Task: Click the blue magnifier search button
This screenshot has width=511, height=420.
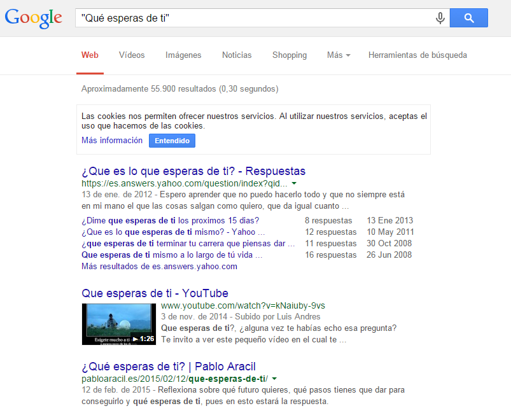Action: (x=468, y=18)
